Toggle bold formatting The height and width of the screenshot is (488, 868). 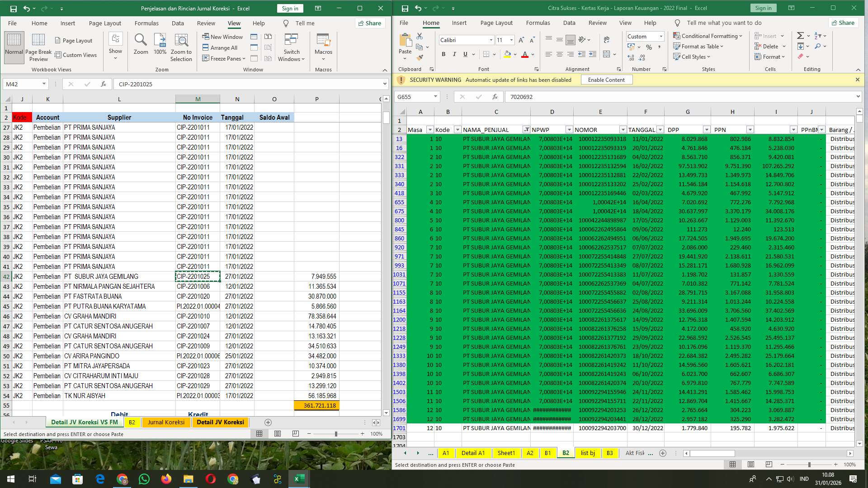pyautogui.click(x=443, y=54)
